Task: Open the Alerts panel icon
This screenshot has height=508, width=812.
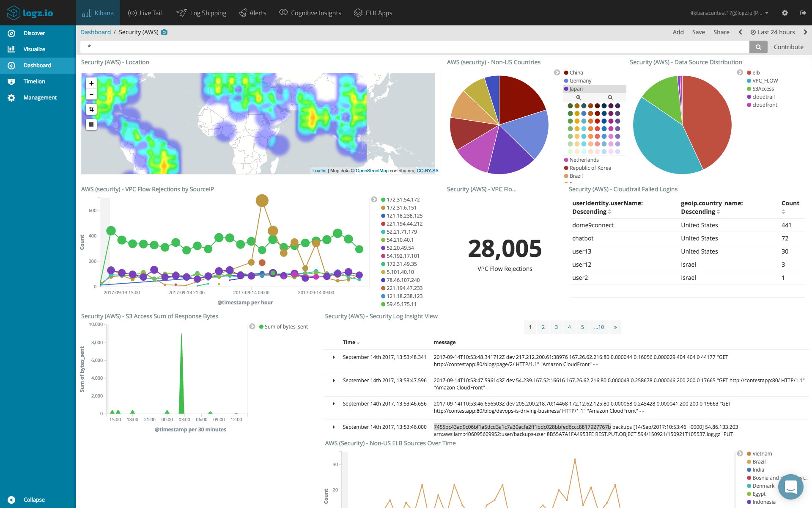Action: point(242,12)
